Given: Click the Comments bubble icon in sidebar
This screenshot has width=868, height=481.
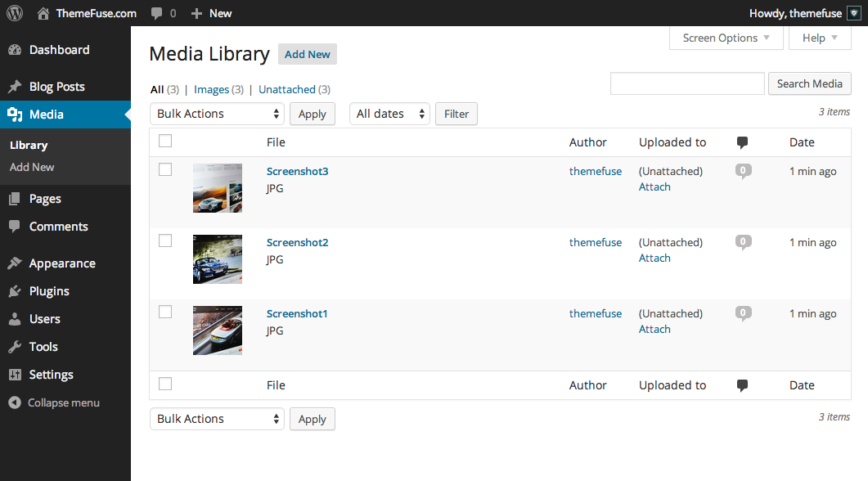Looking at the screenshot, I should (x=15, y=226).
